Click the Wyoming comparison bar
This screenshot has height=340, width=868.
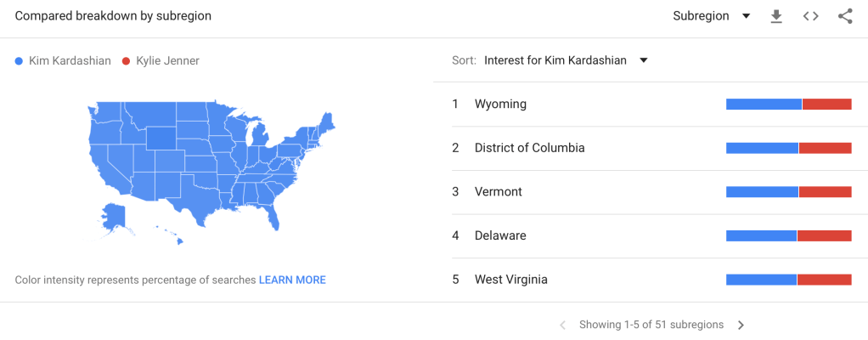(x=788, y=104)
